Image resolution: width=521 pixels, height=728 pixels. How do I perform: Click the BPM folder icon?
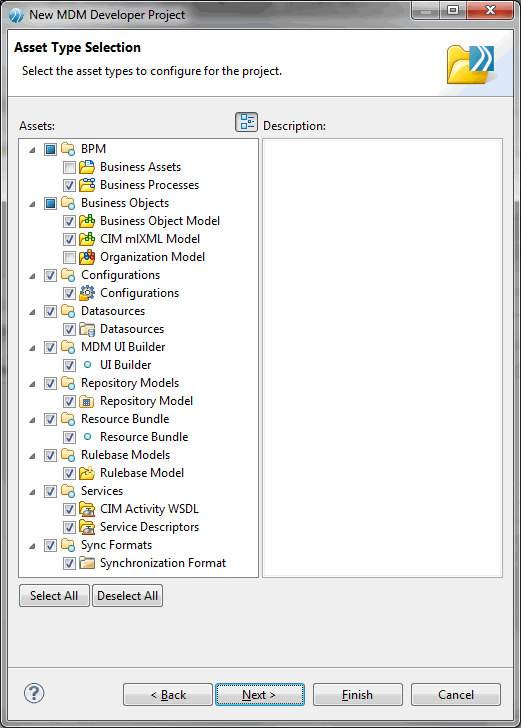point(68,149)
